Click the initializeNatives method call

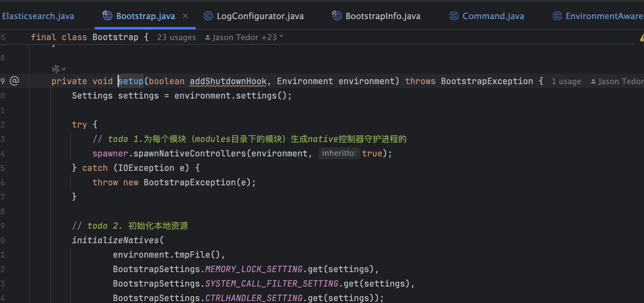click(115, 240)
